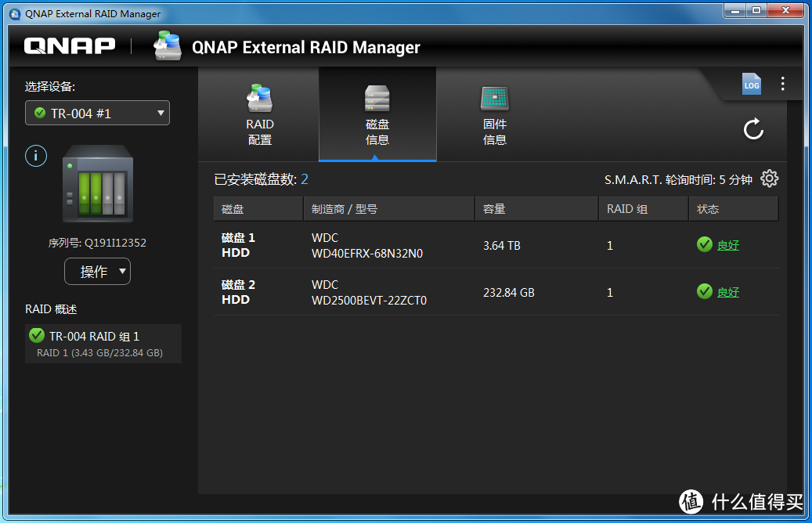Open the 选择设备 device dropdown

97,113
